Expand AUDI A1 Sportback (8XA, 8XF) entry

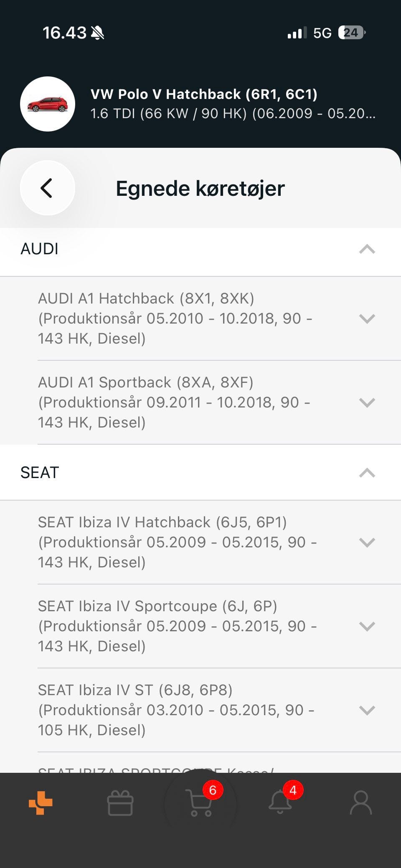(200, 402)
